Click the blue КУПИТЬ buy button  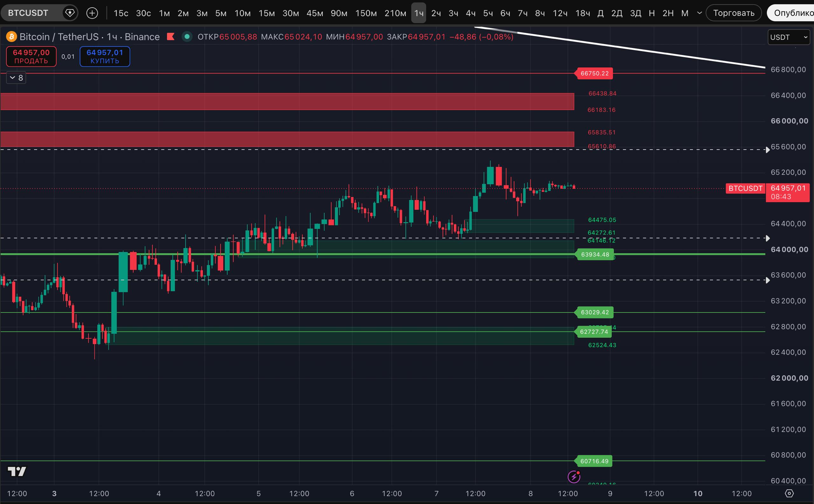[x=105, y=57]
